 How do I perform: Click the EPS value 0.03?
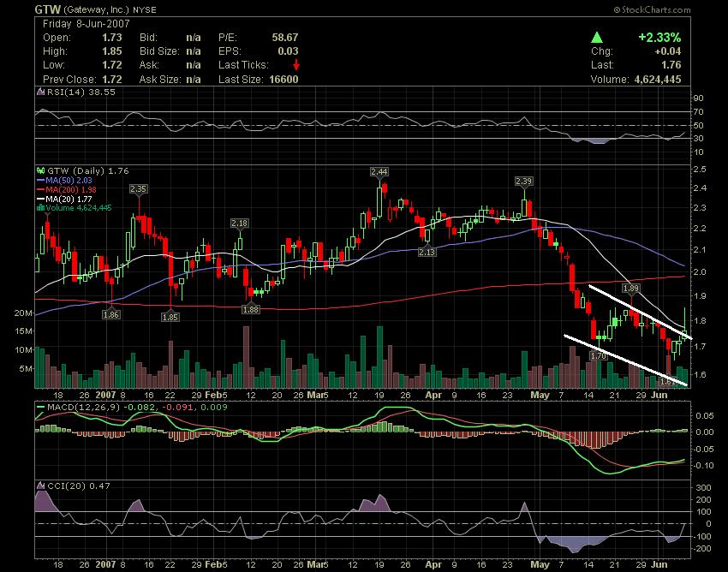click(x=289, y=51)
